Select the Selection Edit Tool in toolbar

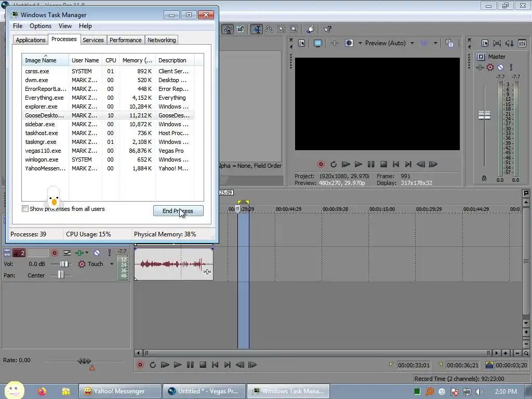point(282,29)
